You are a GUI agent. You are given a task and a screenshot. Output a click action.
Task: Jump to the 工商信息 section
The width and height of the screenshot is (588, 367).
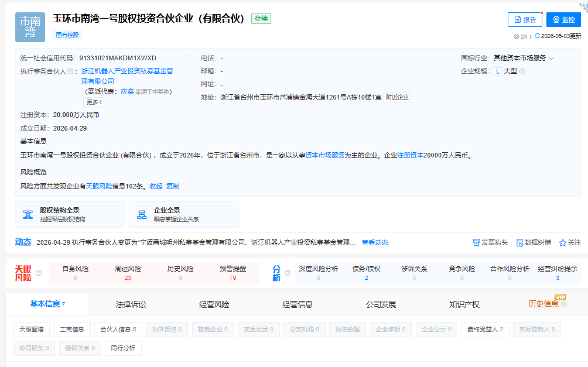[x=72, y=330]
